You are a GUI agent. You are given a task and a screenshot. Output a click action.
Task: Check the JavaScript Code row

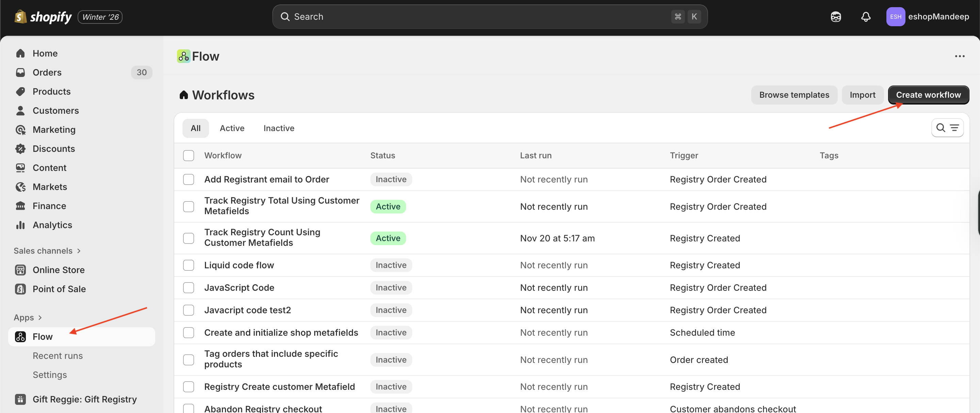188,287
